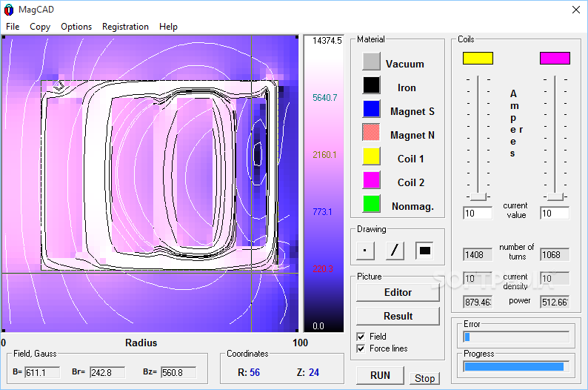This screenshot has width=588, height=390.
Task: Click the B field value 611.1
Action: 42,373
